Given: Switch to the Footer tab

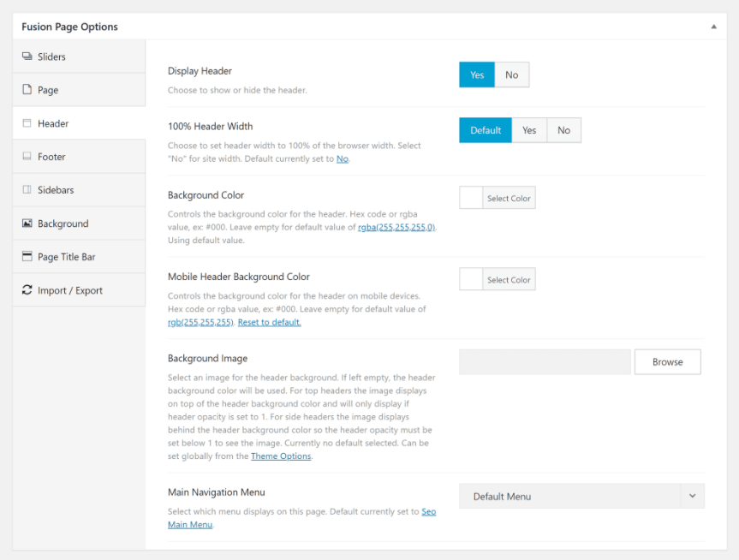Looking at the screenshot, I should (79, 157).
